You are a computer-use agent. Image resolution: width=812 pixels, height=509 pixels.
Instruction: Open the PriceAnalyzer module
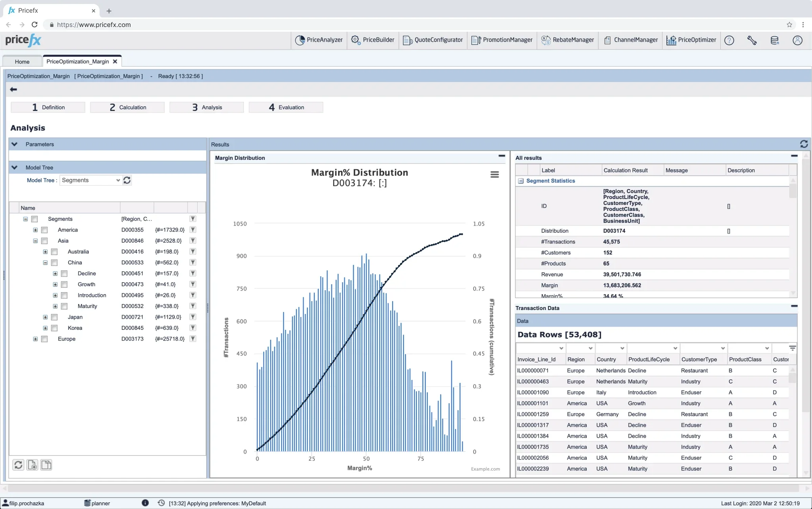[x=319, y=40]
